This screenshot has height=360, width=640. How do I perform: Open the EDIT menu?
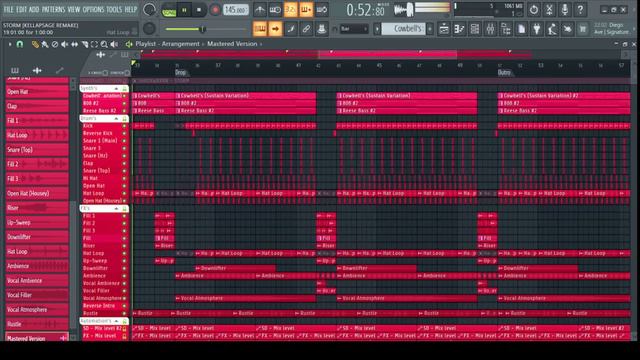(x=21, y=9)
